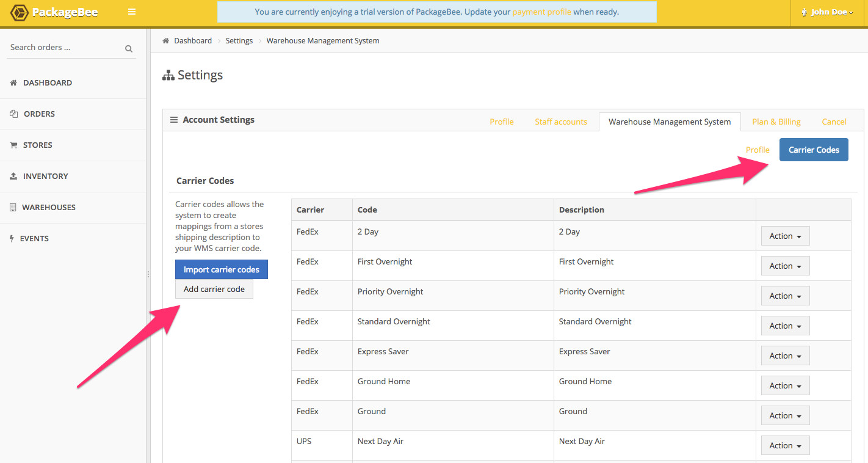Click the Orders copy icon in sidebar
Screen dimensions: 868x463
[13, 114]
